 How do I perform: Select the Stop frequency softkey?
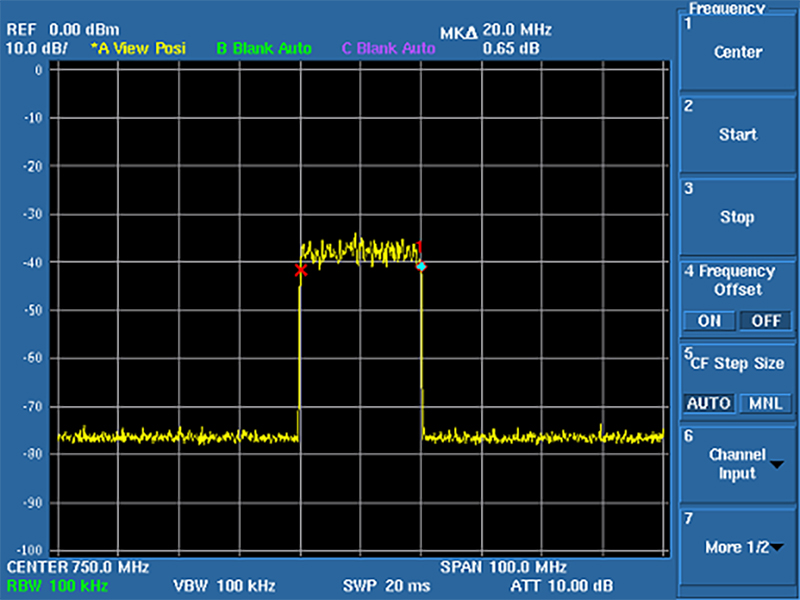(737, 217)
